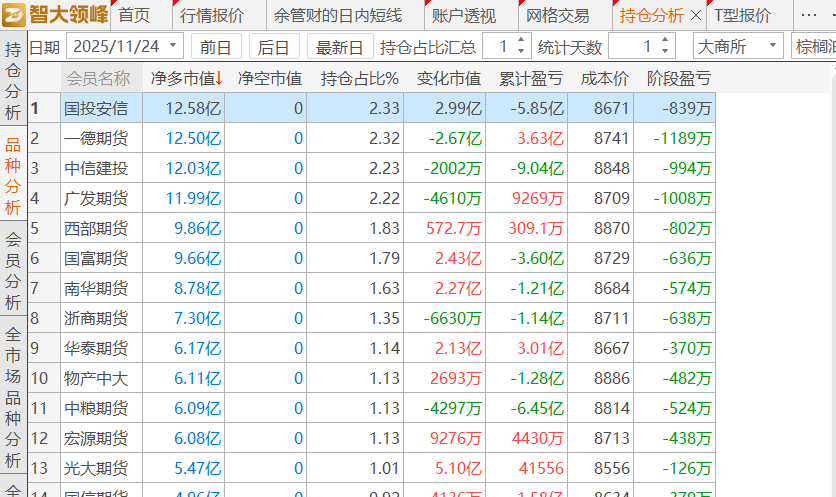Decrease the 持仓占比汇总 value
The image size is (836, 497).
pos(521,52)
